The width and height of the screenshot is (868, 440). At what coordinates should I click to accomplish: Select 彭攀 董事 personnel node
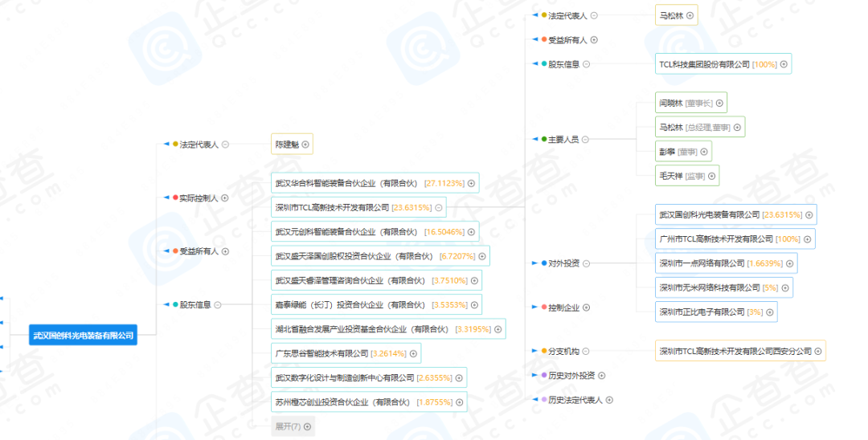tap(683, 152)
